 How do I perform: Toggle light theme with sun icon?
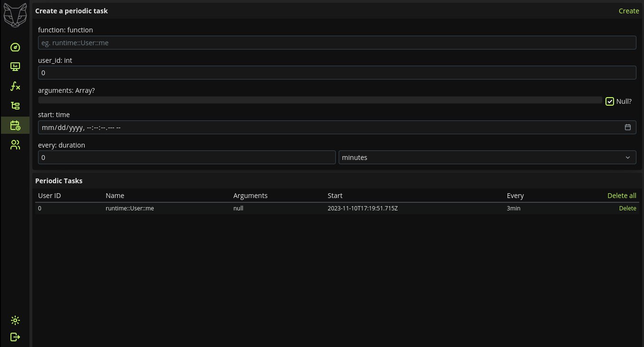[15, 320]
